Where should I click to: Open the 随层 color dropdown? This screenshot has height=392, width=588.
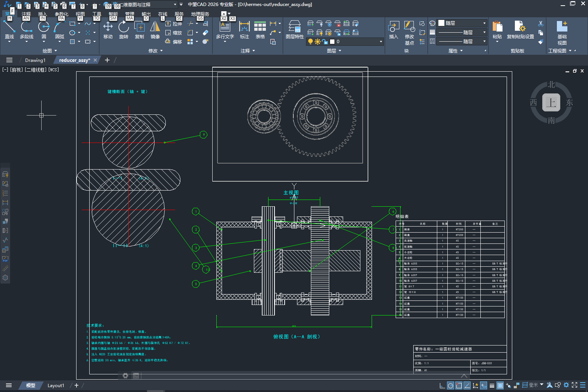[x=484, y=23]
